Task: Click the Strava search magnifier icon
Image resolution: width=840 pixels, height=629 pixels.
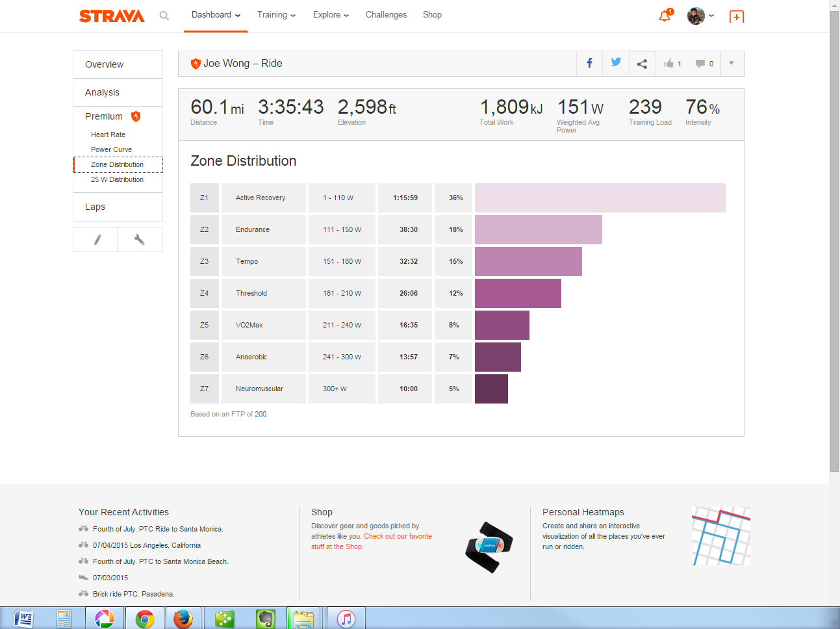Action: tap(164, 16)
